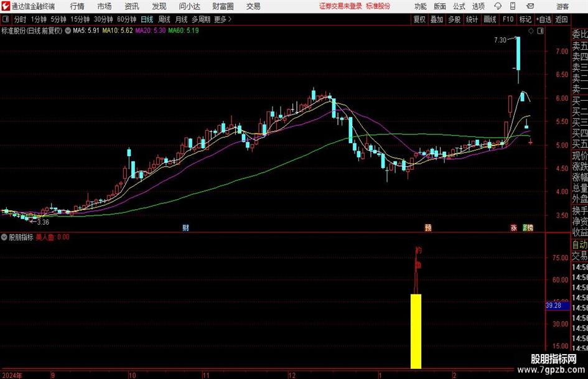Click the 2024年 date axis label

point(12,375)
